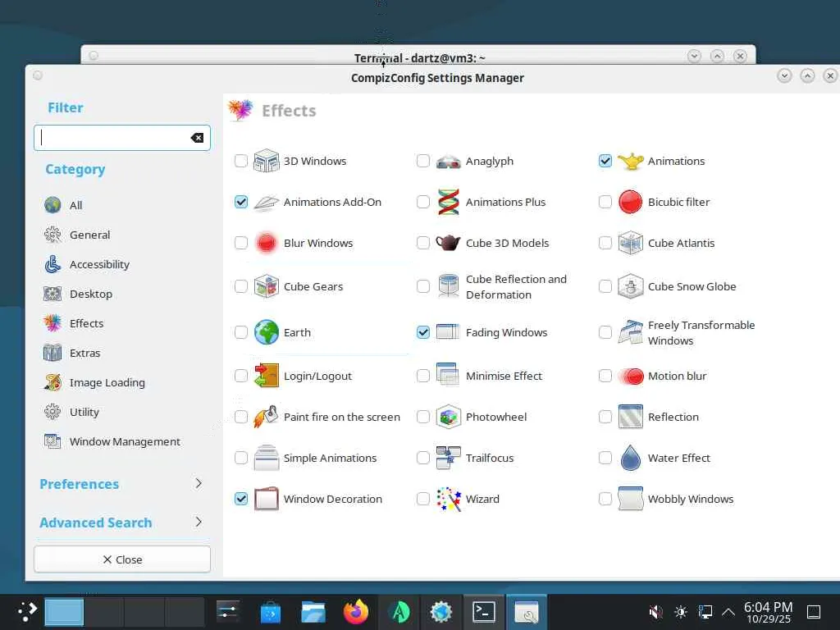Click the Paint fire on the screen icon

coord(267,417)
